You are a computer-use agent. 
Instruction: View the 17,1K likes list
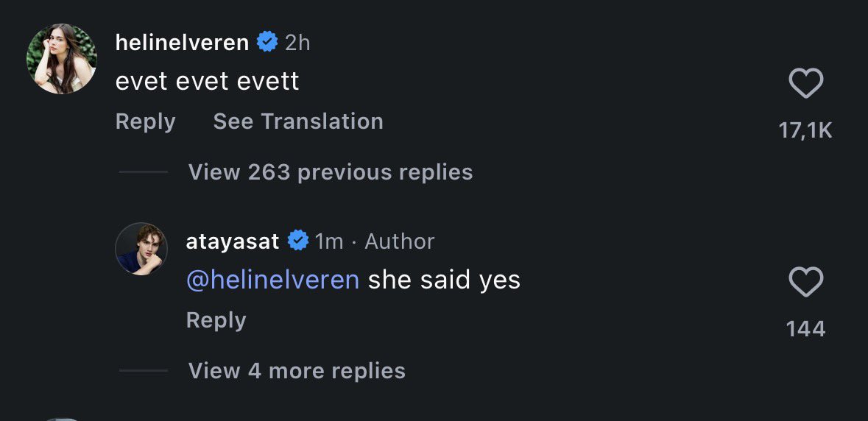tap(805, 130)
